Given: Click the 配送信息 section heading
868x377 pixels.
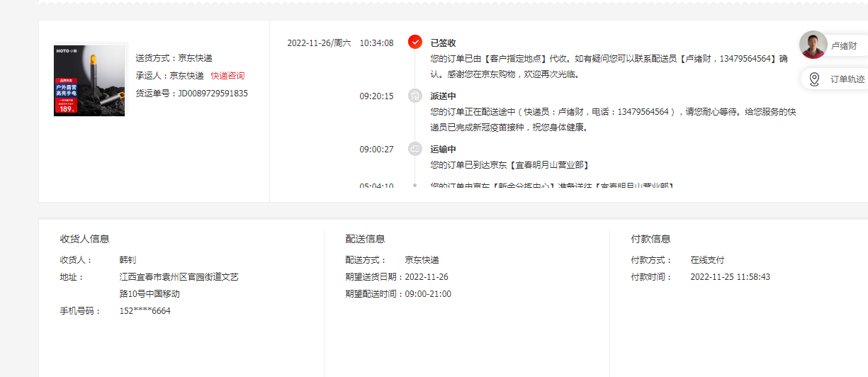Looking at the screenshot, I should (366, 239).
